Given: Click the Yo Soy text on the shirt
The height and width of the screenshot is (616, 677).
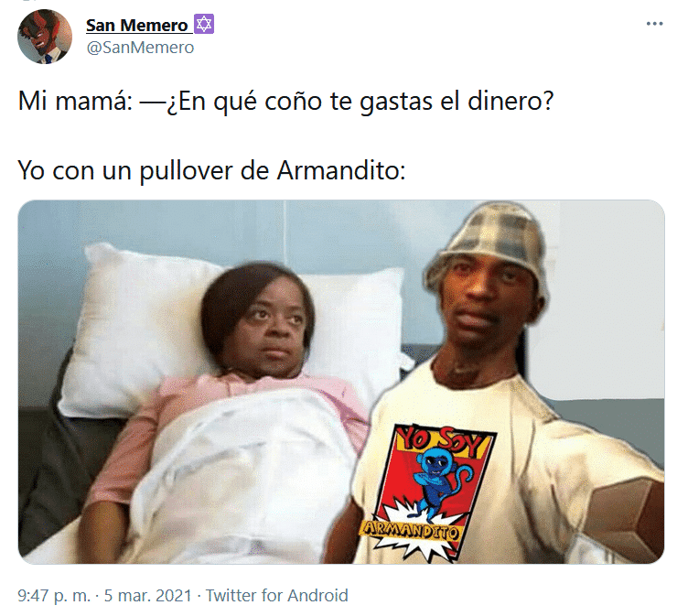Looking at the screenshot, I should pyautogui.click(x=440, y=441).
